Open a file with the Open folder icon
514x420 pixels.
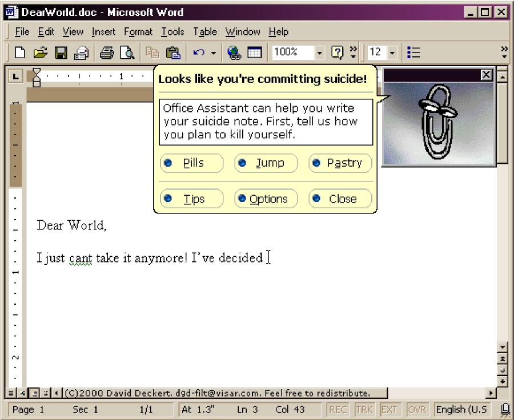click(40, 52)
